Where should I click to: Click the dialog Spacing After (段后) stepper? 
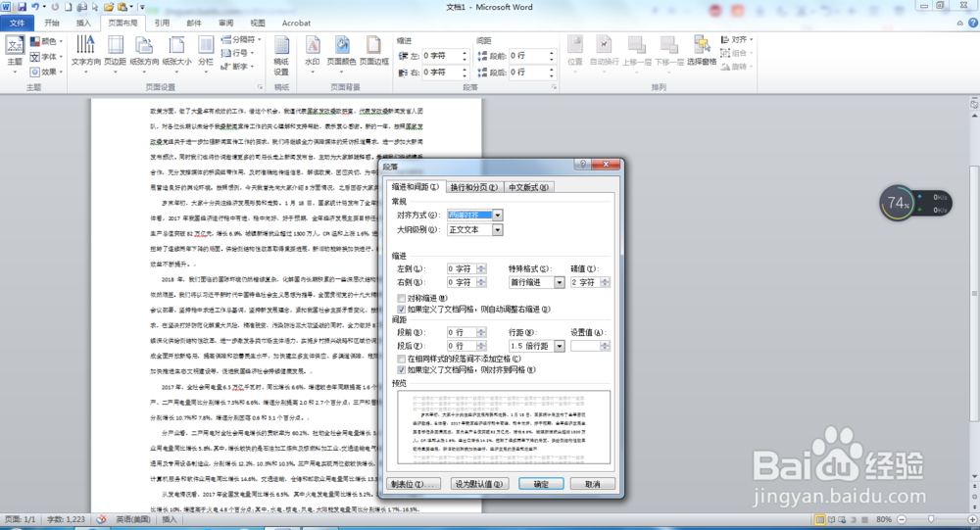[481, 346]
